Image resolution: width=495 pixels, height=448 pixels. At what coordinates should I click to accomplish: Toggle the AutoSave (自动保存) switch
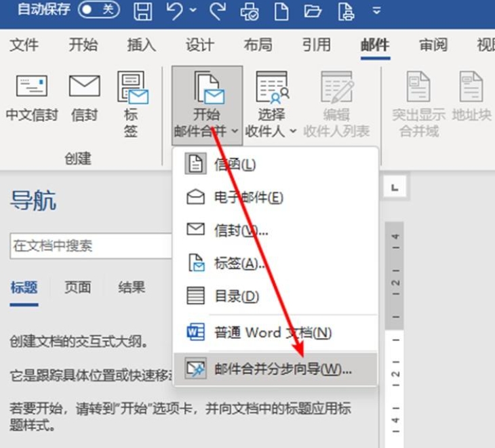[97, 11]
